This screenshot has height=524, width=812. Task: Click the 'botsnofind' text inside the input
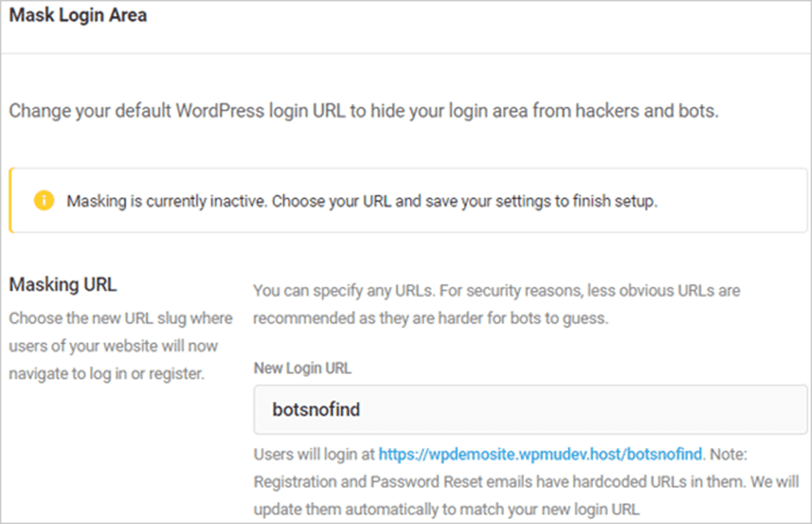click(316, 410)
